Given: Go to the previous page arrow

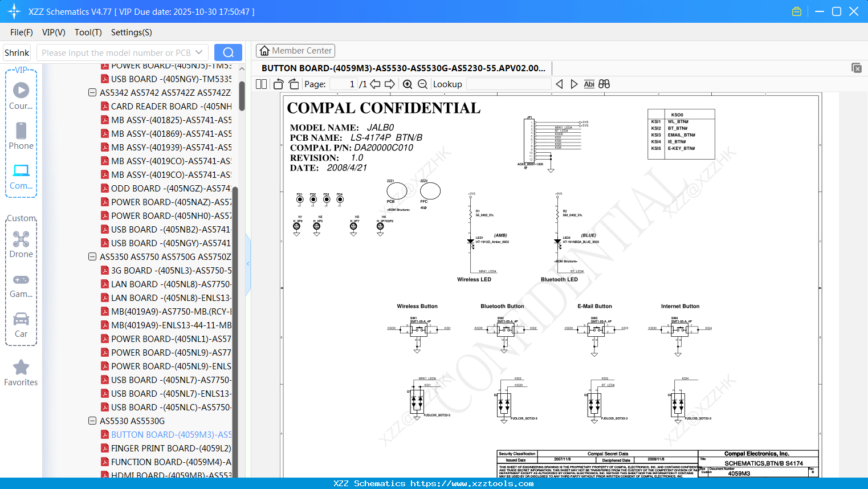Looking at the screenshot, I should point(375,84).
